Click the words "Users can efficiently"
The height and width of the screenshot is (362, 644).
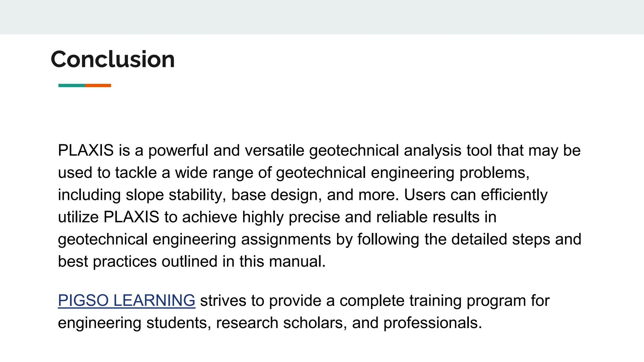click(475, 195)
